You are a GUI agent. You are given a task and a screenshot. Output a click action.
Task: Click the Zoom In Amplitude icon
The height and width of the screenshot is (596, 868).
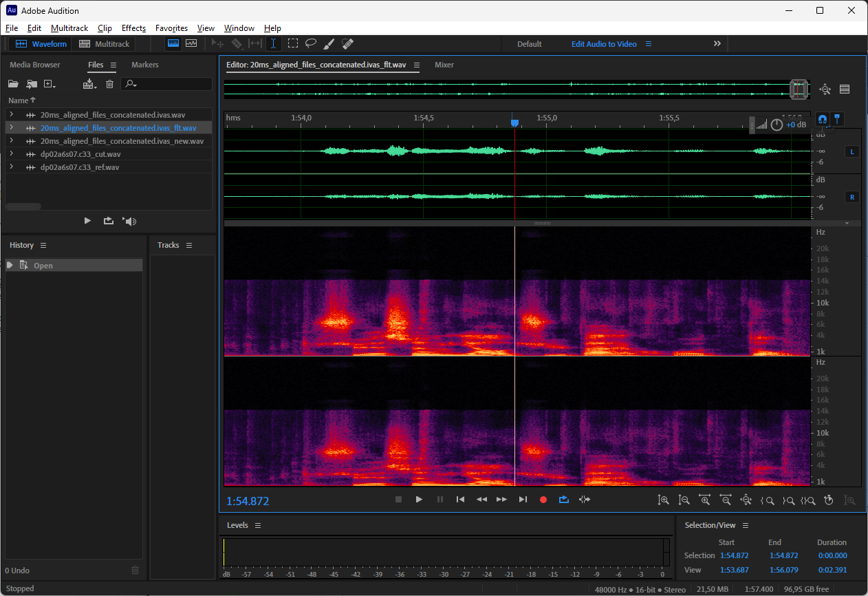663,500
